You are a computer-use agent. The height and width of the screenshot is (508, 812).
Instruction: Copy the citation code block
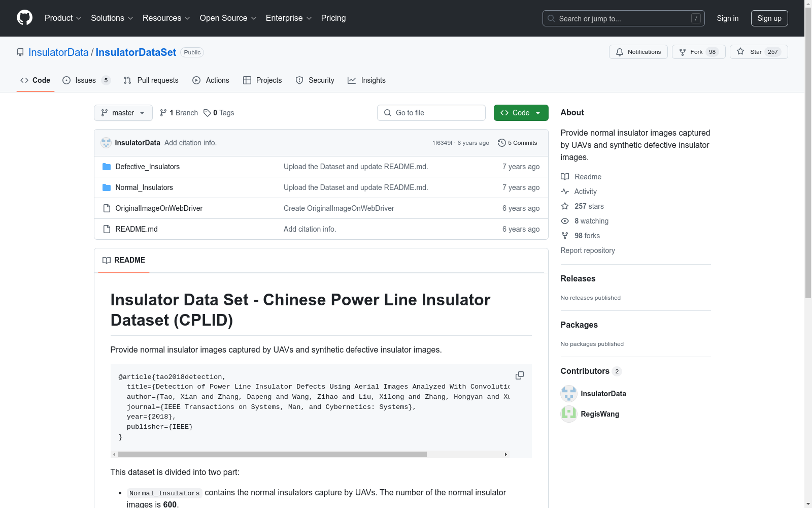pyautogui.click(x=519, y=375)
